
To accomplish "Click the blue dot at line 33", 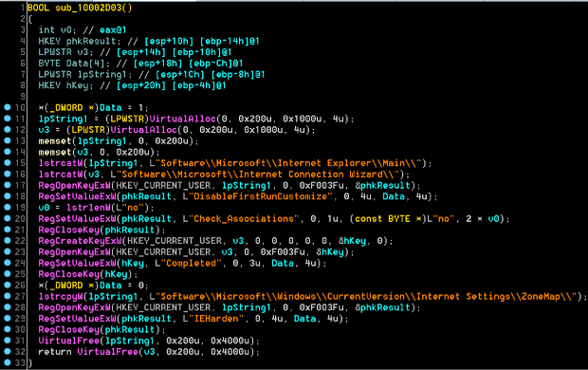I will (8, 362).
